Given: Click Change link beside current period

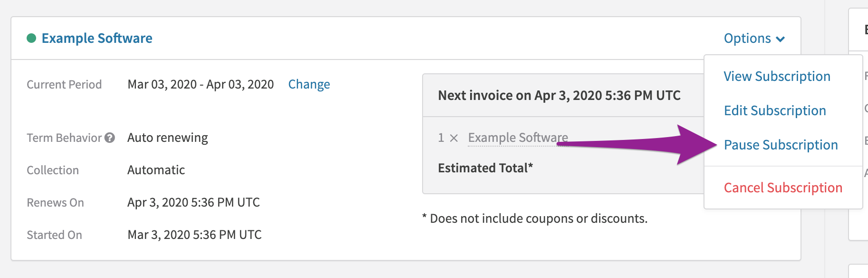Looking at the screenshot, I should (x=309, y=84).
